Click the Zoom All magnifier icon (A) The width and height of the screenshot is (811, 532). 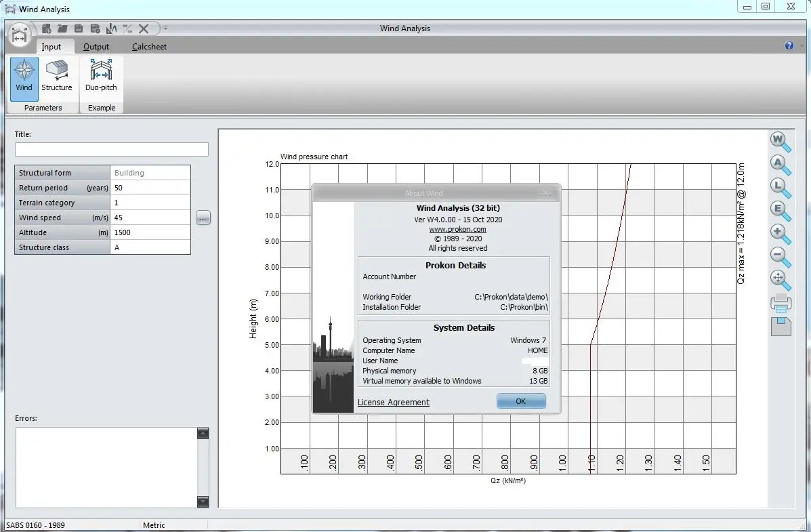coord(781,165)
